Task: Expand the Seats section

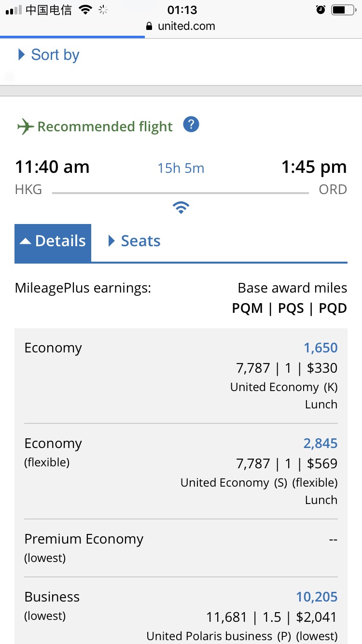Action: [134, 241]
